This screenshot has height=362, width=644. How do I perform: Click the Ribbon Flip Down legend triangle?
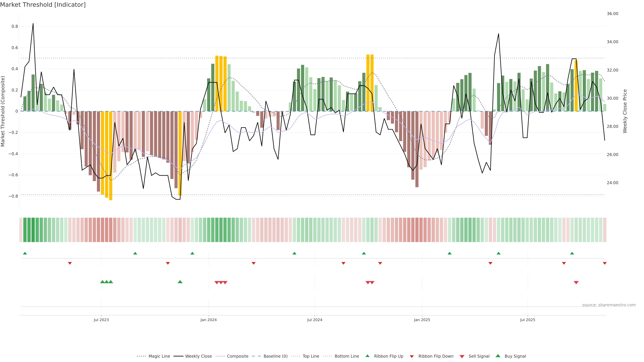(412, 356)
